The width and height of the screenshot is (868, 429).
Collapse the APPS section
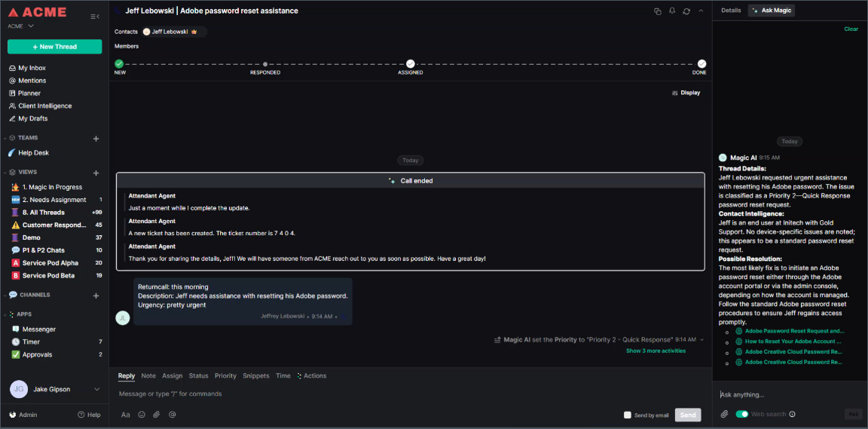(x=5, y=314)
